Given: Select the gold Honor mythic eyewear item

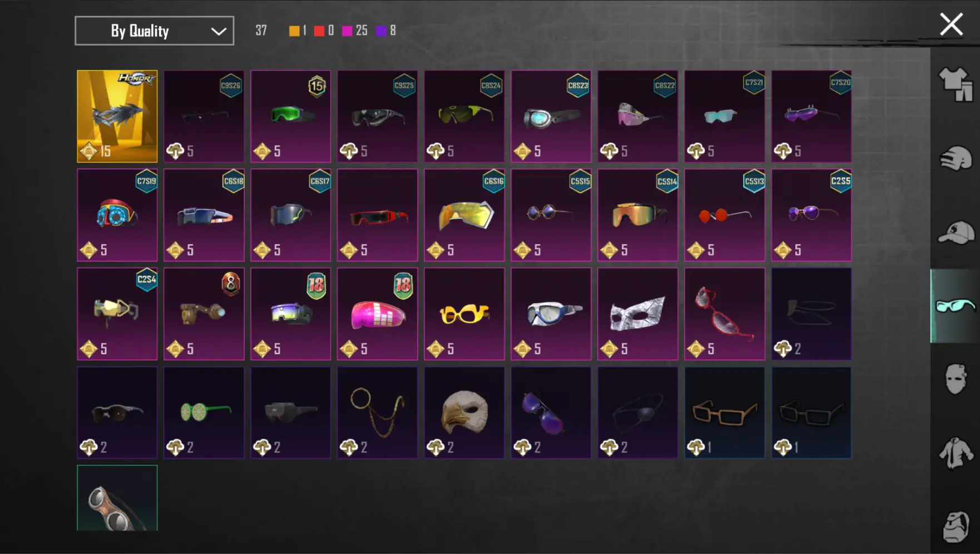Looking at the screenshot, I should coord(117,116).
